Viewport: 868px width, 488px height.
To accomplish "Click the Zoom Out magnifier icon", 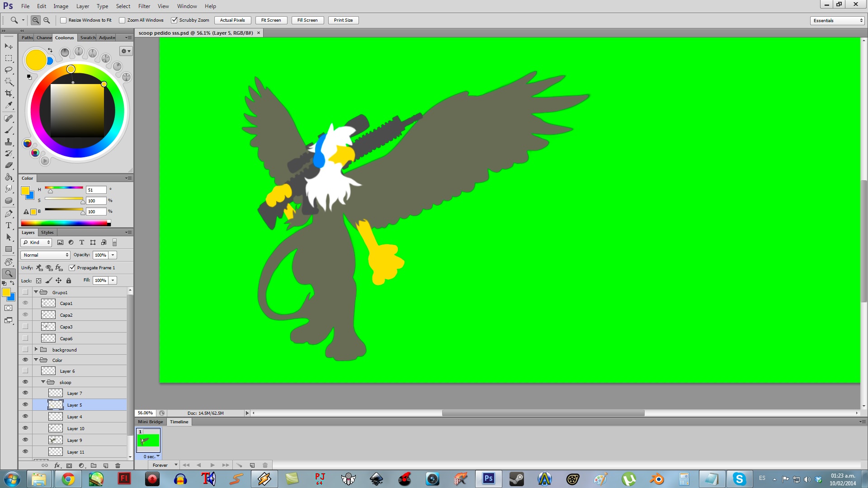I will pos(47,20).
